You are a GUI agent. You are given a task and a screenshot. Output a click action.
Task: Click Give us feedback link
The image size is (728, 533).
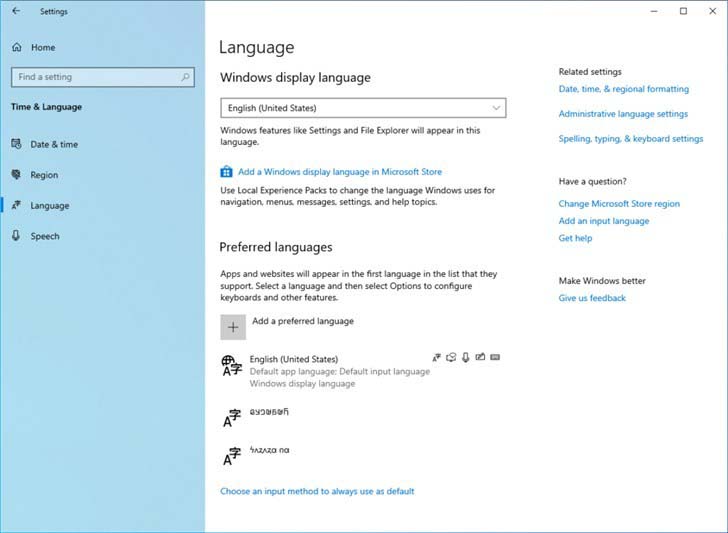coord(592,298)
